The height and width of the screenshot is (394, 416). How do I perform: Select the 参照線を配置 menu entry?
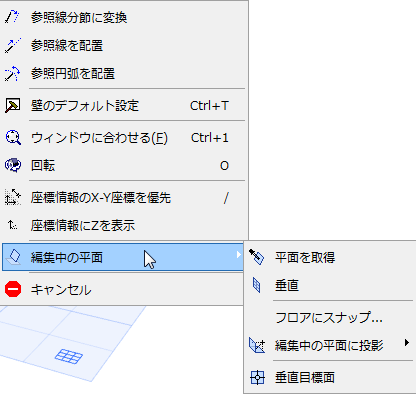123,45
